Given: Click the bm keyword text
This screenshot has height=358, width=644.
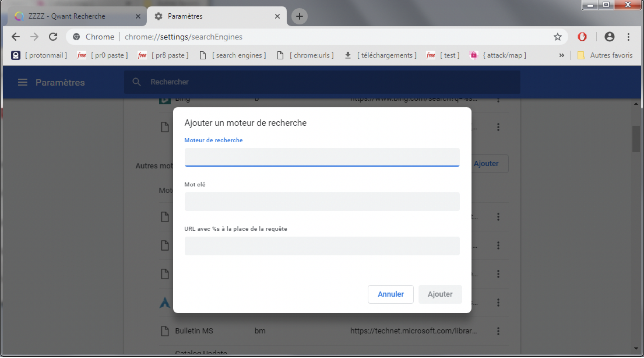Looking at the screenshot, I should pyautogui.click(x=260, y=331).
